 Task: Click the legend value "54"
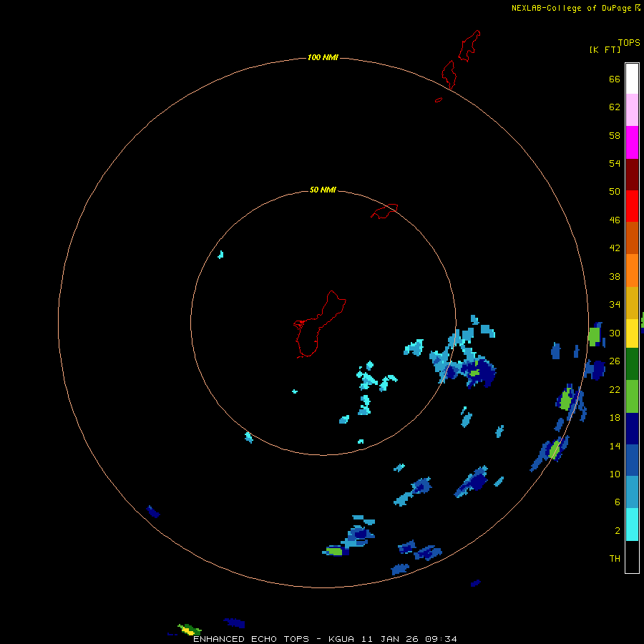tap(615, 163)
